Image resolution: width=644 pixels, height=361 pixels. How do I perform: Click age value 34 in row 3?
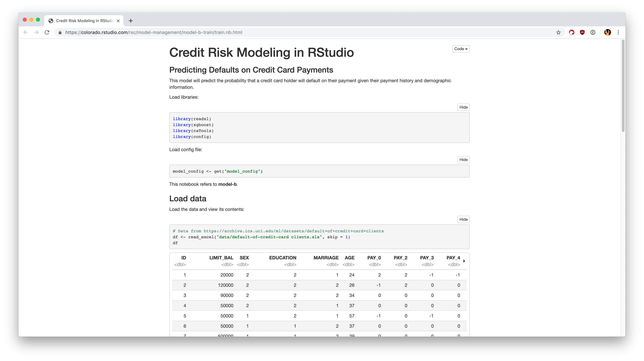pos(352,295)
